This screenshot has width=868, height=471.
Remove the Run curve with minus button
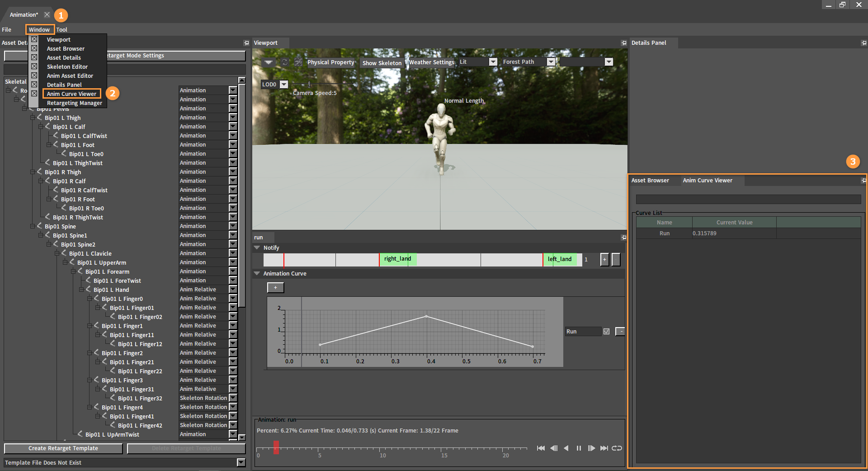click(x=620, y=331)
